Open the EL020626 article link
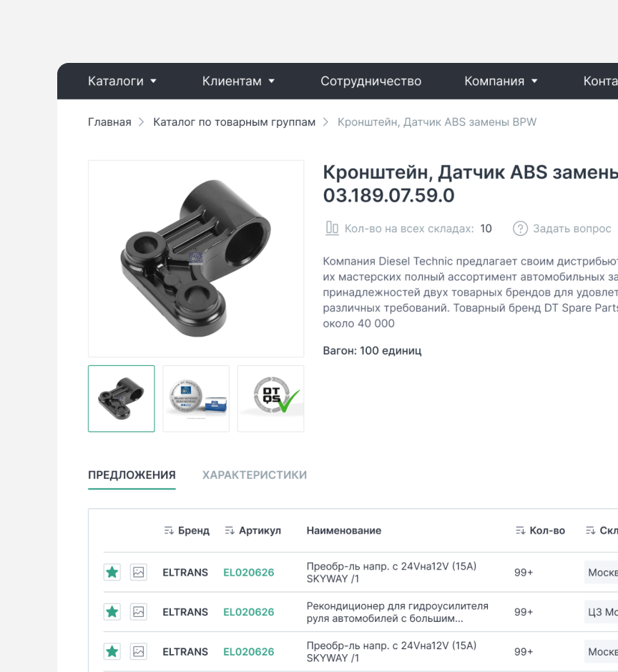The width and height of the screenshot is (618, 672). click(x=247, y=572)
